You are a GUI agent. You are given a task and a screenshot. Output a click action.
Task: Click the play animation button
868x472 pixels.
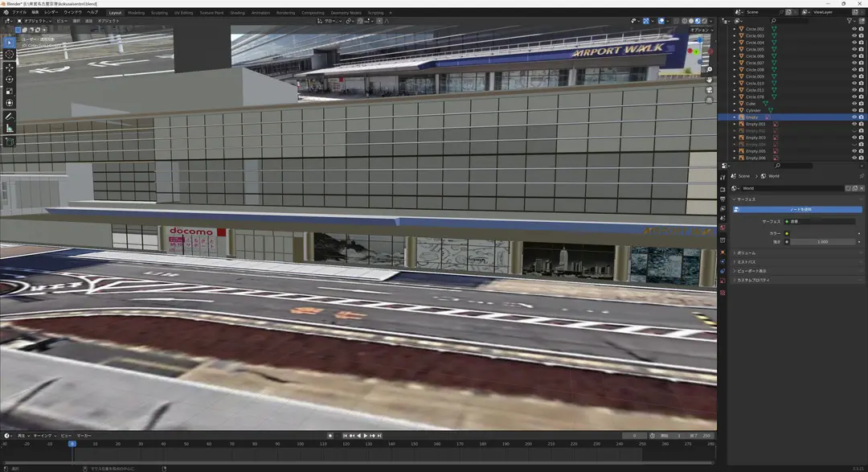366,436
